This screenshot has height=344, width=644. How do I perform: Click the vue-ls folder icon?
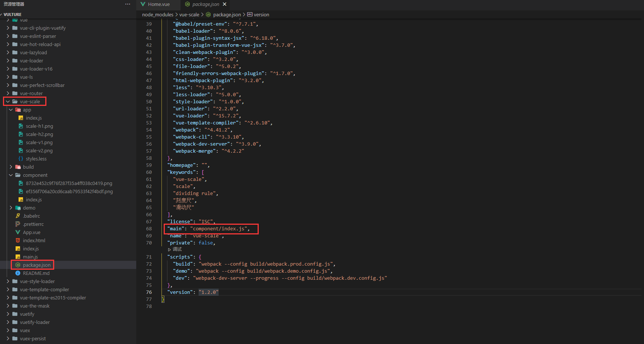[15, 77]
